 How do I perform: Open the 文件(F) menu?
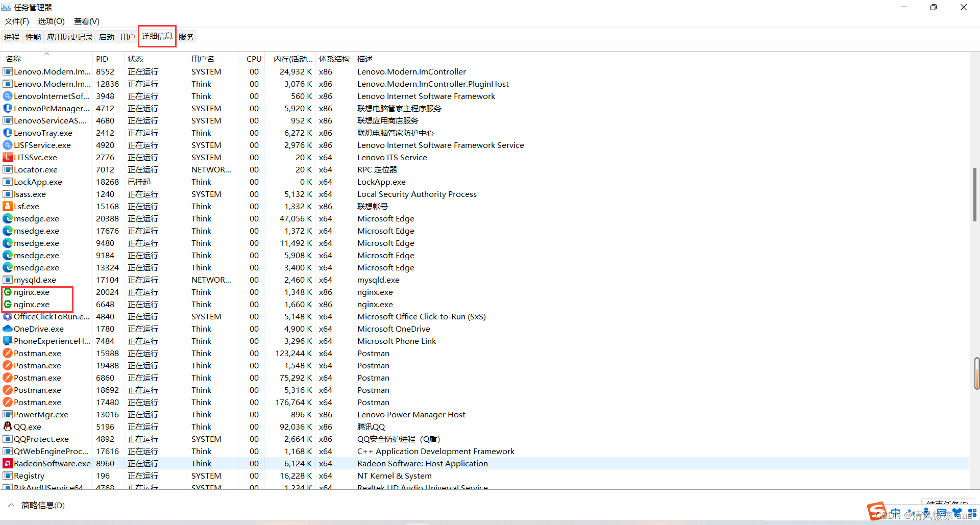[17, 21]
